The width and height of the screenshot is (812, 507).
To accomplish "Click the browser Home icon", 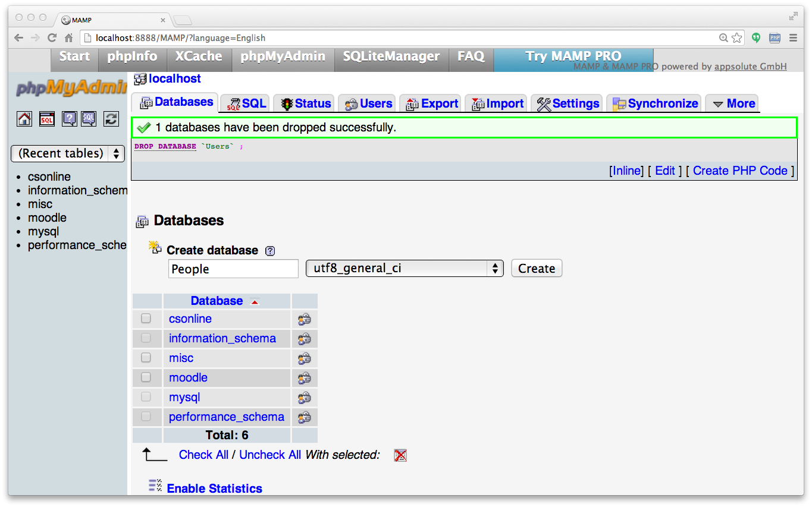I will 69,38.
